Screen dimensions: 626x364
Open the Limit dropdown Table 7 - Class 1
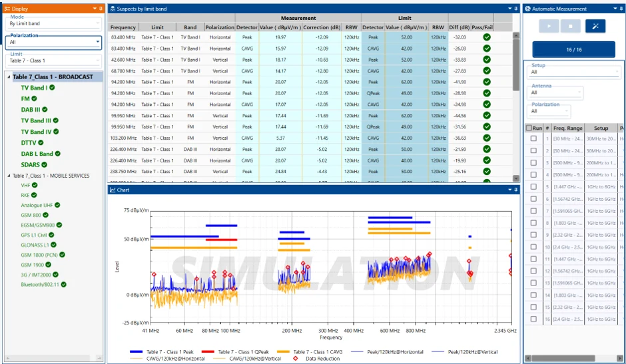click(x=53, y=61)
